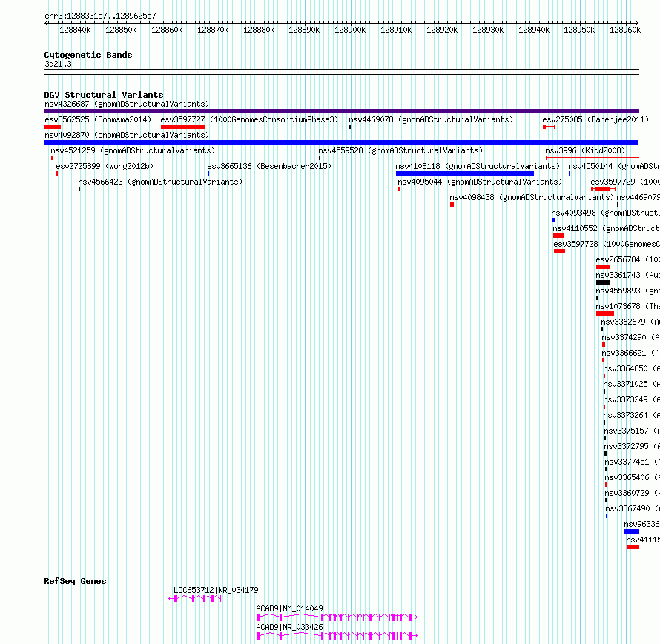Select the nsv4469078 variant label
Image resolution: width=660 pixels, height=644 pixels.
(x=431, y=119)
